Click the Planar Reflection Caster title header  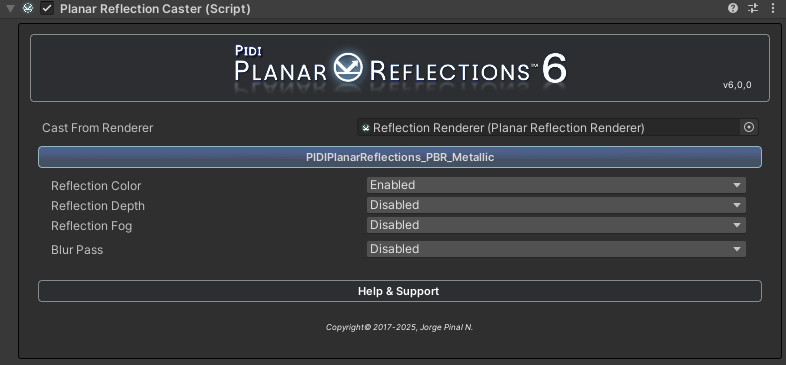(155, 9)
